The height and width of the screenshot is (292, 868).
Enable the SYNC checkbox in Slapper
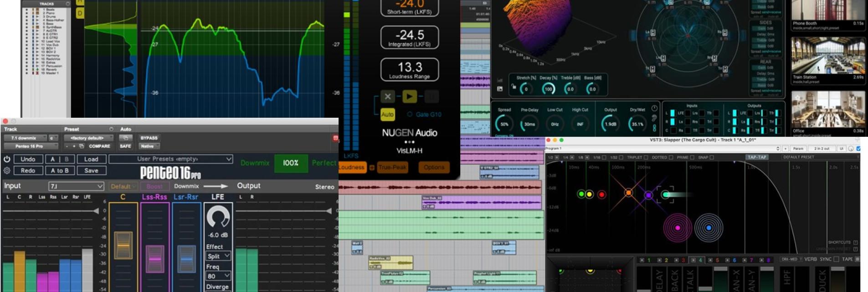click(x=836, y=259)
